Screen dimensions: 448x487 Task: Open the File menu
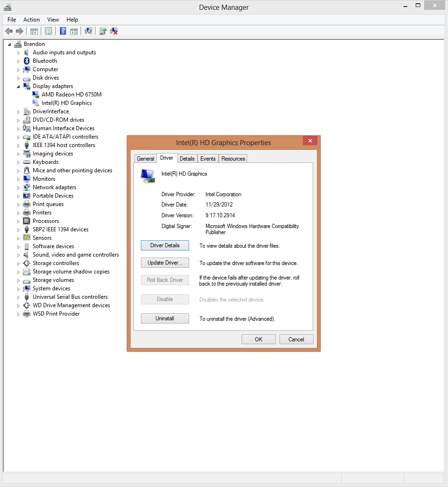pyautogui.click(x=12, y=20)
